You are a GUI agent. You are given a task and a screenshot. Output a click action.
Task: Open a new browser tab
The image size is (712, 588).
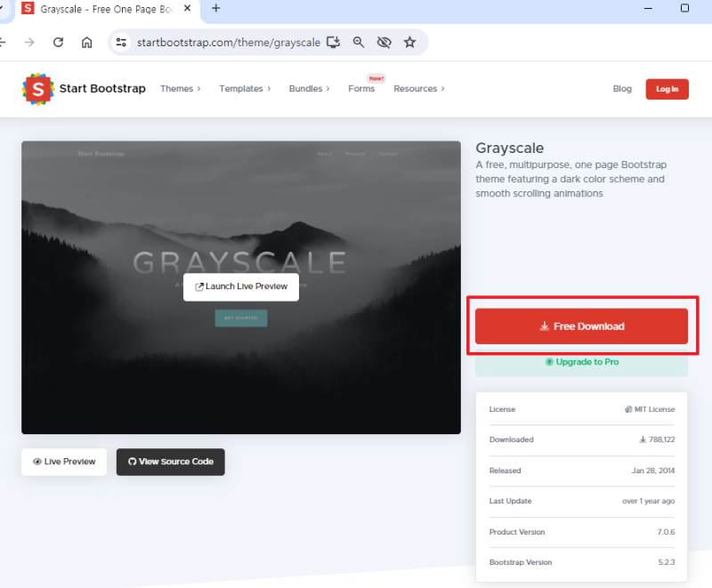click(x=216, y=8)
